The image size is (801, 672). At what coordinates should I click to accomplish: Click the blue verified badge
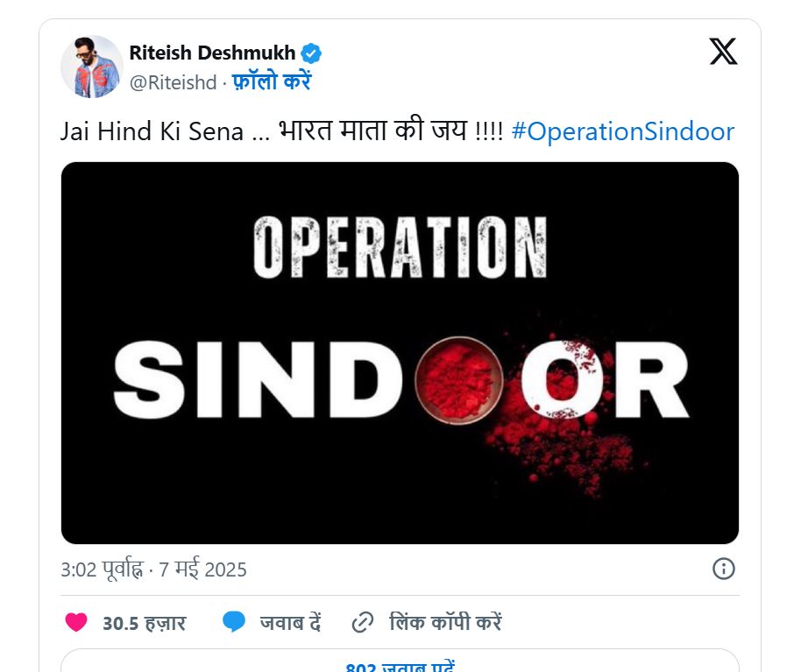point(310,53)
